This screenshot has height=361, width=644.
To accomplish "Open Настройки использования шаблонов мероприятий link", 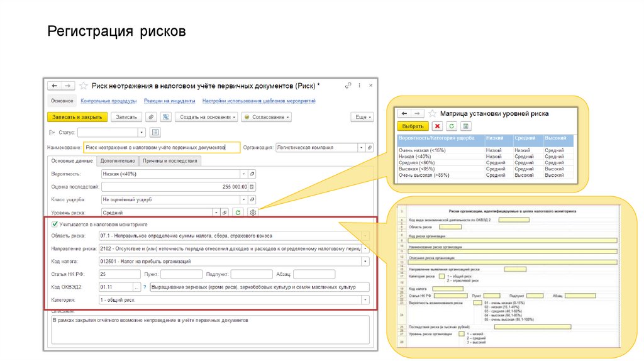I will coord(258,101).
